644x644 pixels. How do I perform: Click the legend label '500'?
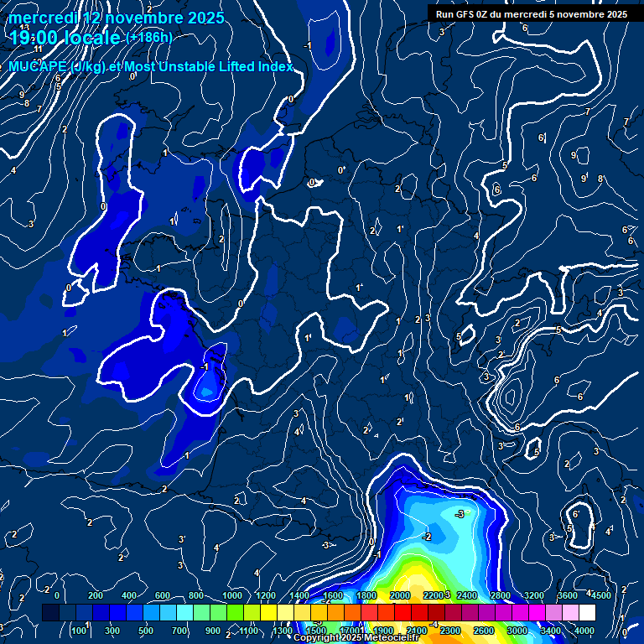click(146, 631)
